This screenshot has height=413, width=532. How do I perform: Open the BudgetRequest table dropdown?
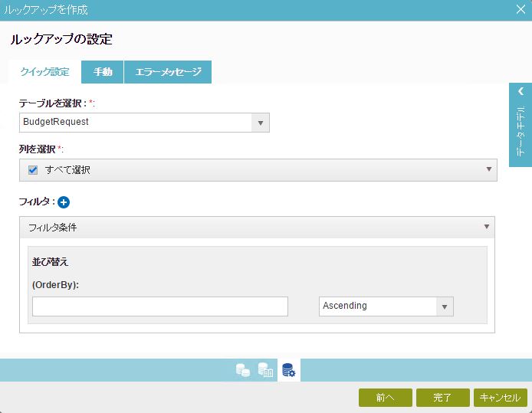[261, 123]
